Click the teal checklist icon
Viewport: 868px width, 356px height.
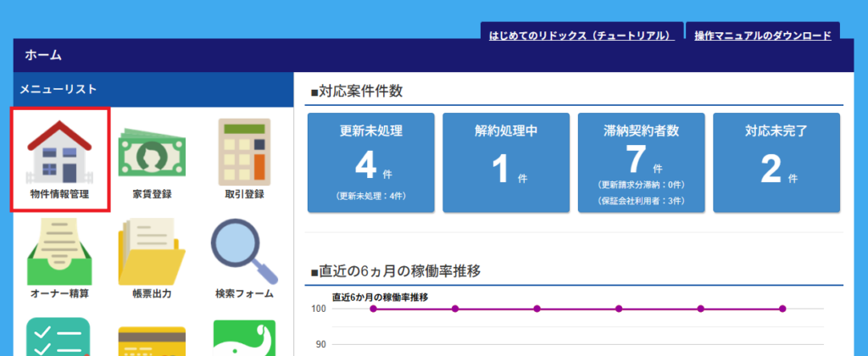(59, 337)
